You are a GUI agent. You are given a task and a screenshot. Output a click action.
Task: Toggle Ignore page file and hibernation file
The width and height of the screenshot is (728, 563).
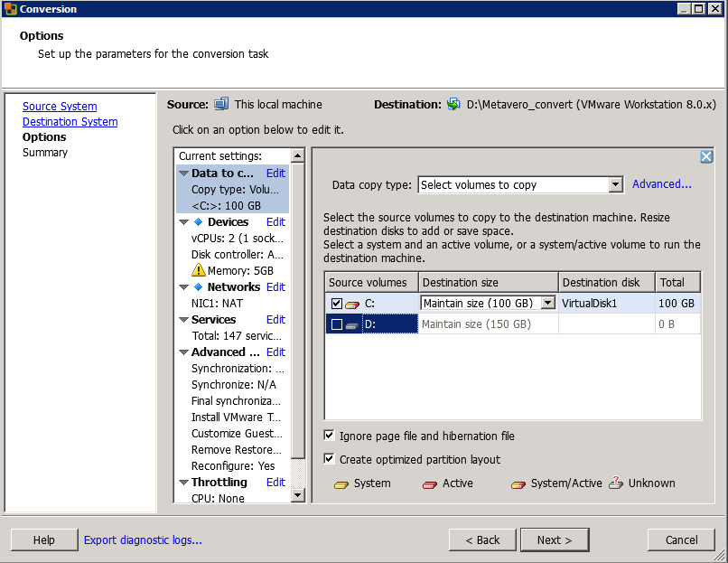[329, 436]
